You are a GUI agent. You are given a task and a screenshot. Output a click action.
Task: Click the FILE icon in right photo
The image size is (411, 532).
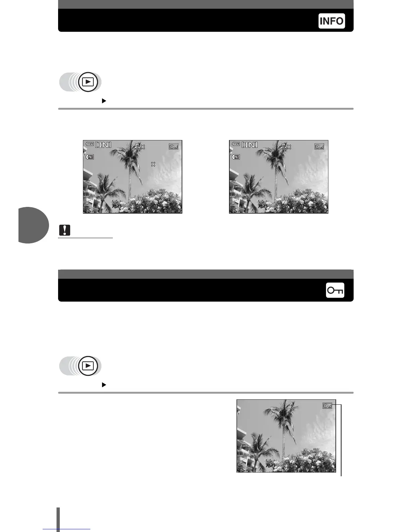point(236,157)
